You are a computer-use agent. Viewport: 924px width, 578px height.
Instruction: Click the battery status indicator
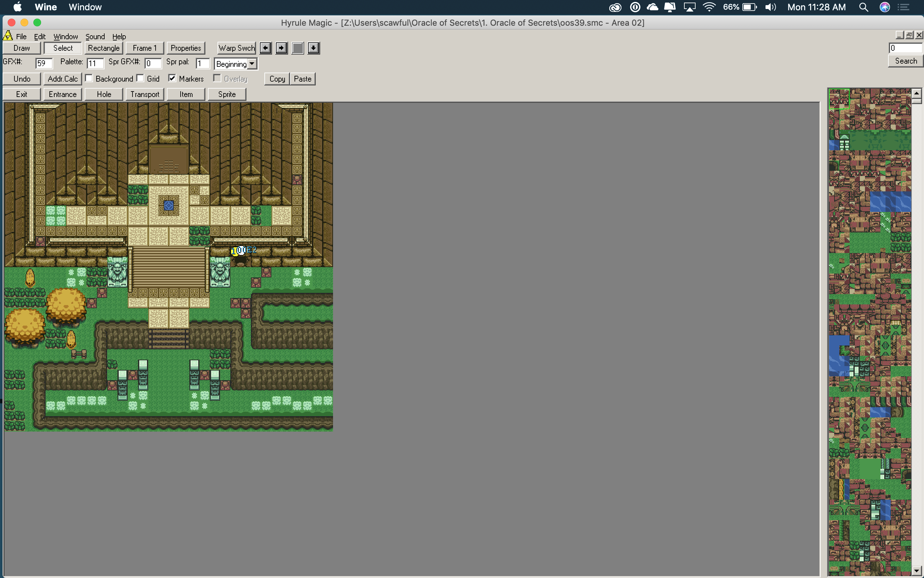tap(740, 7)
